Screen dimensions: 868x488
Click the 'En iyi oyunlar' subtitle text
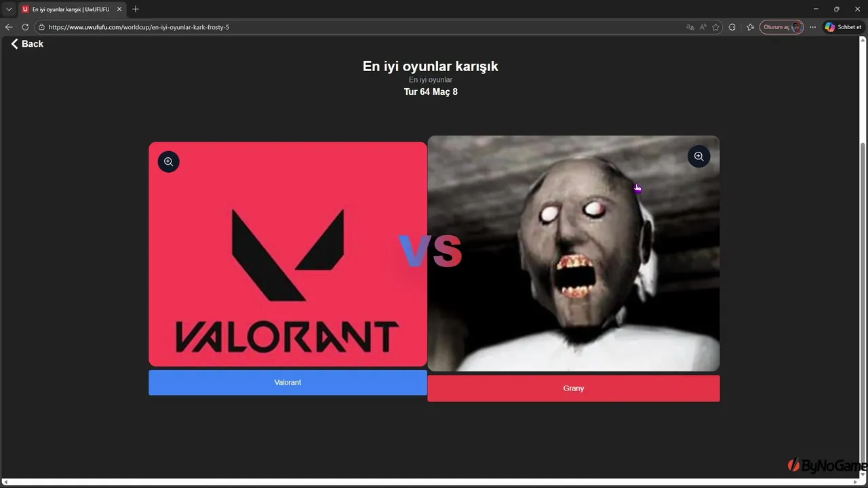[x=431, y=80]
